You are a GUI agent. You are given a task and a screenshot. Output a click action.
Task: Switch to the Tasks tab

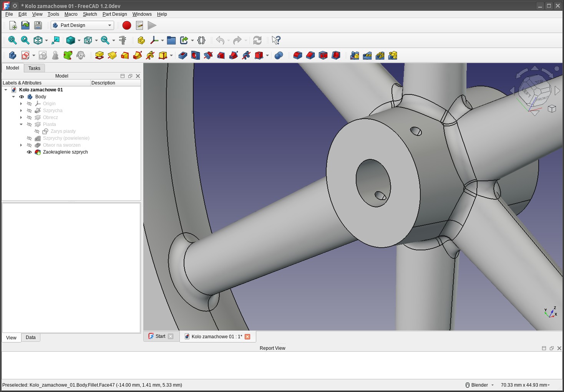(x=34, y=68)
